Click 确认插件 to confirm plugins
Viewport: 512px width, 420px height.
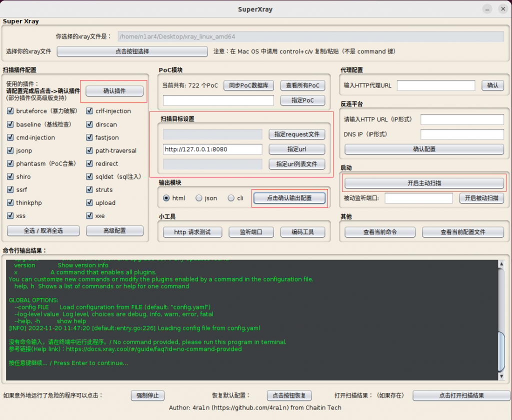(114, 91)
